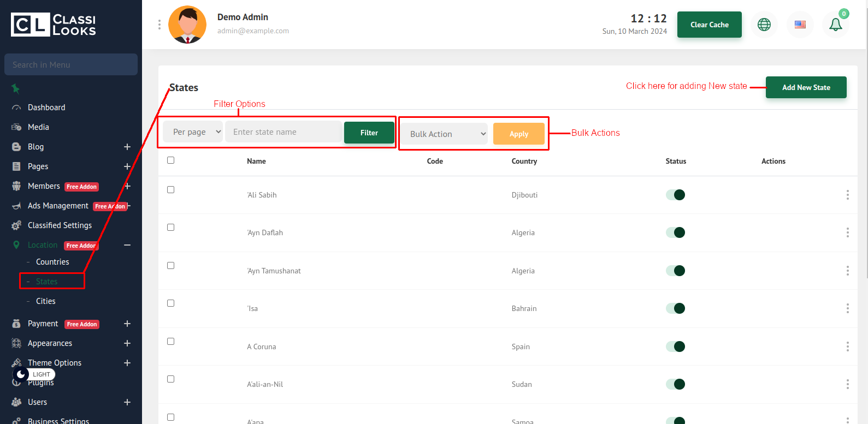The height and width of the screenshot is (424, 868).
Task: Open actions menu for A Coruna row
Action: [847, 347]
